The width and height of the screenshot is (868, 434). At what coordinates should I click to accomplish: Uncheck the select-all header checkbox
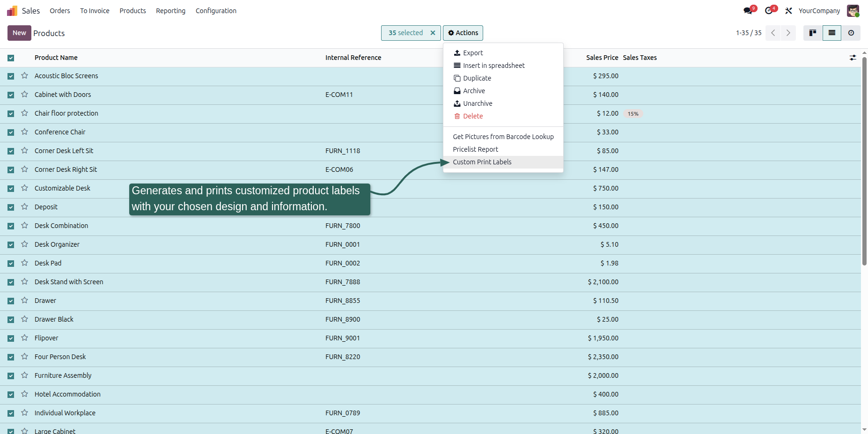[x=11, y=58]
